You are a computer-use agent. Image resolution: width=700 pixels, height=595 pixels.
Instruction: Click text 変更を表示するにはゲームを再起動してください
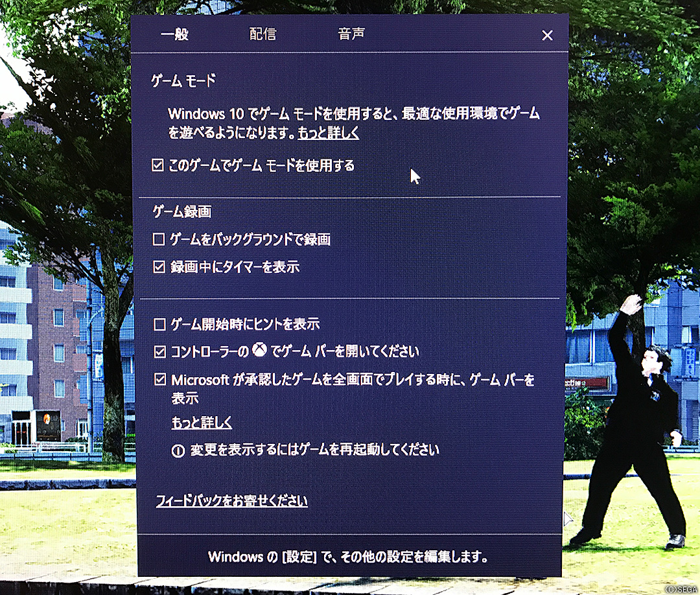tap(315, 450)
